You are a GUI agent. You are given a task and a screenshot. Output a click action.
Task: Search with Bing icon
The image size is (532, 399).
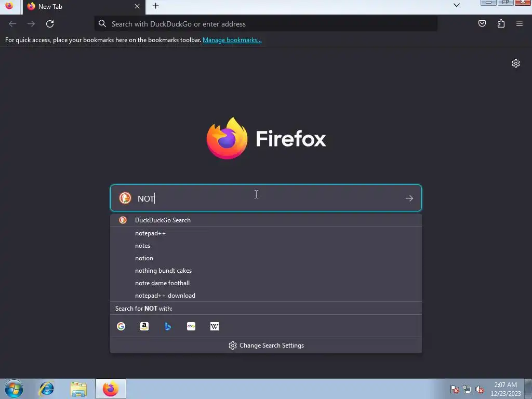[x=168, y=326]
